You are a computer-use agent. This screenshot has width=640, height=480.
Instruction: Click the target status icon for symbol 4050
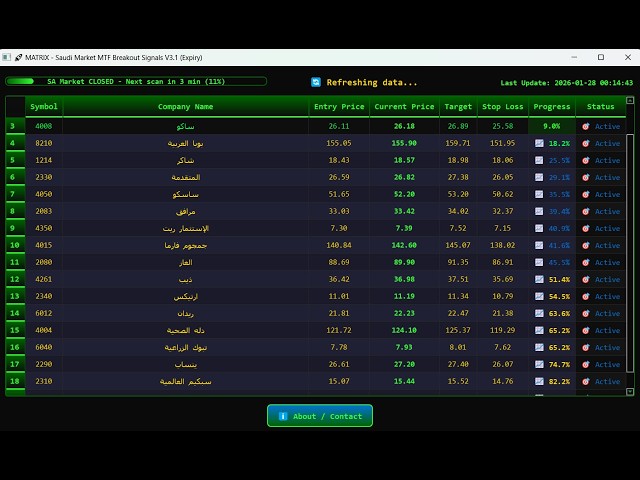click(x=586, y=194)
